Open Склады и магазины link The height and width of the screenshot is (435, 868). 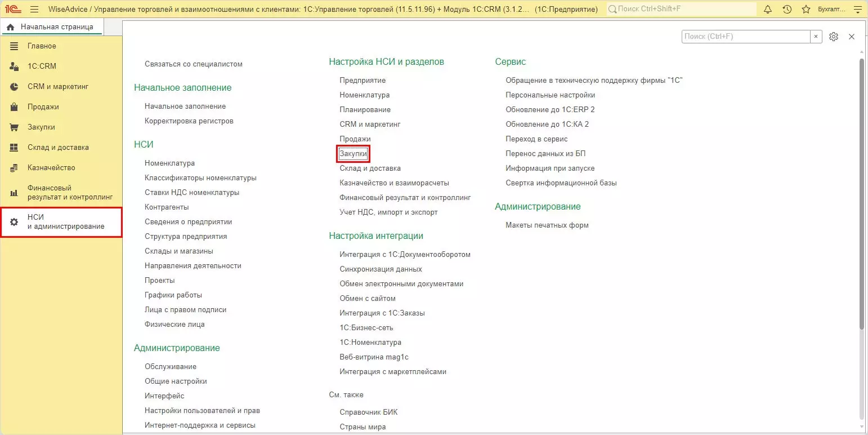point(179,251)
